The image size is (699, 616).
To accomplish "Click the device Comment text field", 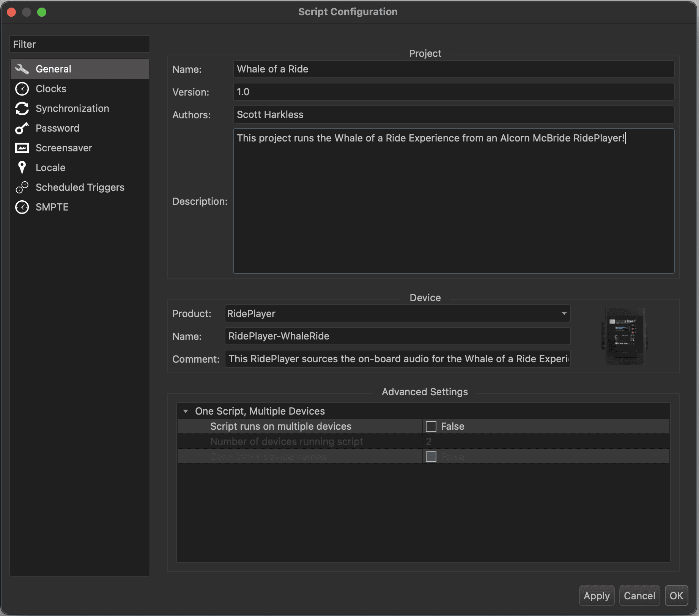I will click(x=397, y=359).
